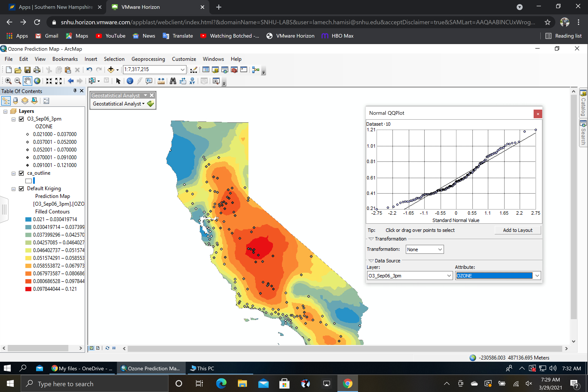Toggle visibility of Default Kriging layer

coord(21,189)
